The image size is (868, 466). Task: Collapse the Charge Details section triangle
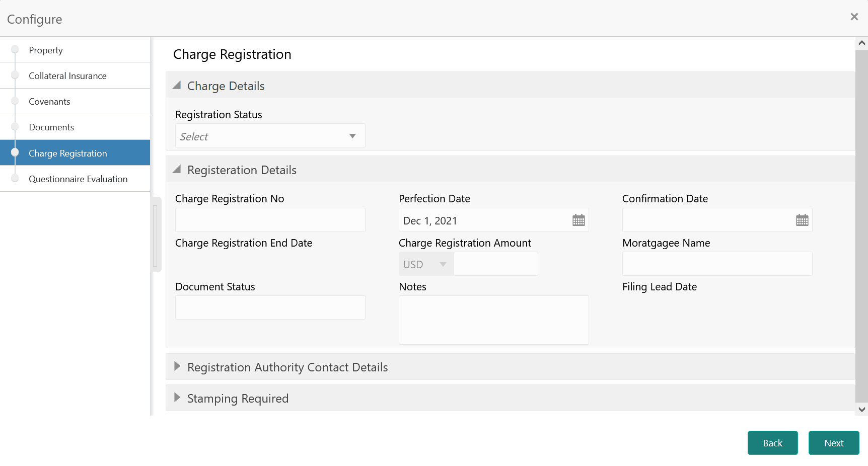click(x=177, y=85)
